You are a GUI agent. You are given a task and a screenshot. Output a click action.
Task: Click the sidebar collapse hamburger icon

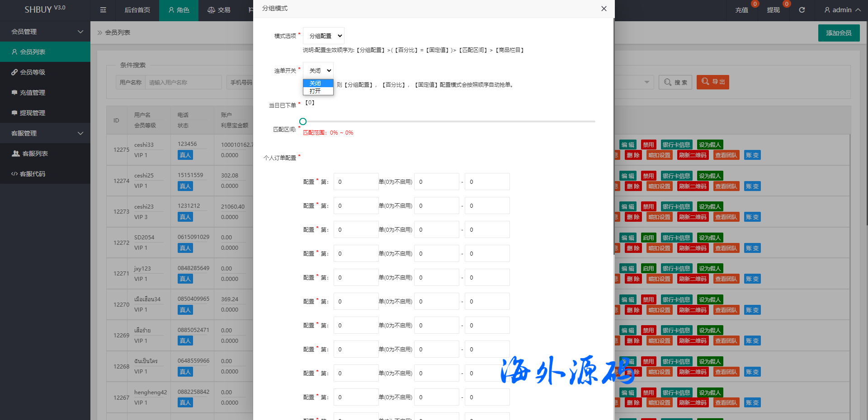click(x=103, y=10)
